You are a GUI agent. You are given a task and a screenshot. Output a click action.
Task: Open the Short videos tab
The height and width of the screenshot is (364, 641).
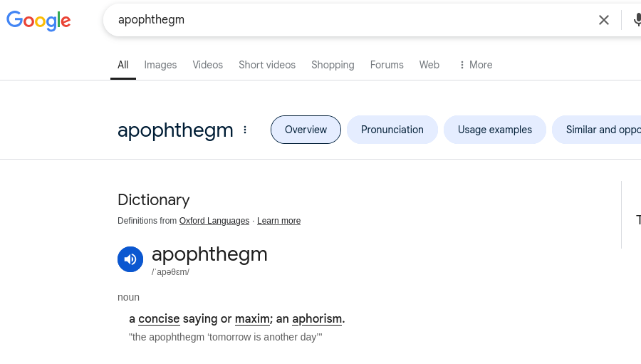coord(267,65)
